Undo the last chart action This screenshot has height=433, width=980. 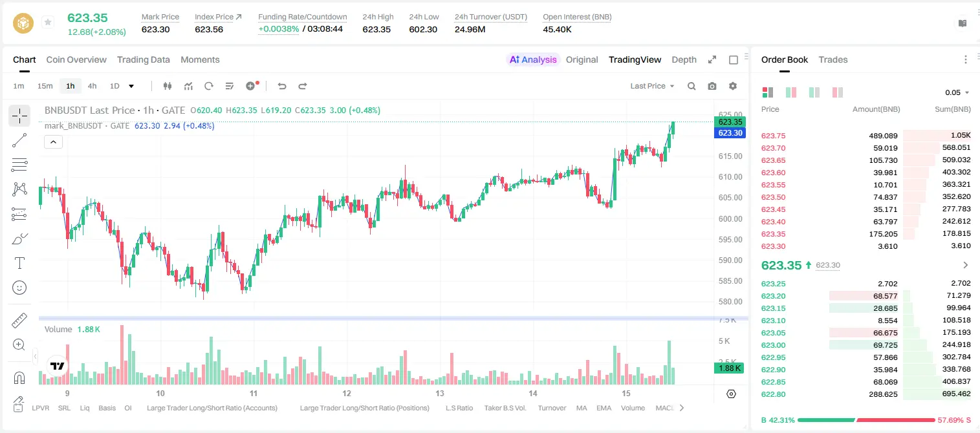[x=282, y=86]
